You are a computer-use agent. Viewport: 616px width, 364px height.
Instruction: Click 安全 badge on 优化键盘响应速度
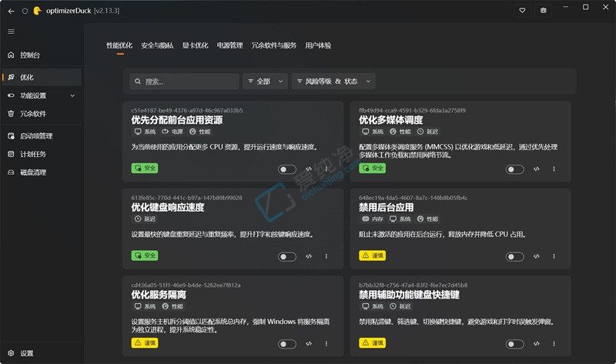(x=145, y=255)
